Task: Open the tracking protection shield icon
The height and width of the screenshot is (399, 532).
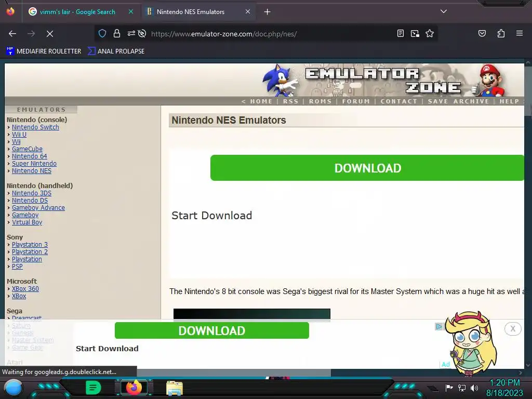Action: coord(102,33)
